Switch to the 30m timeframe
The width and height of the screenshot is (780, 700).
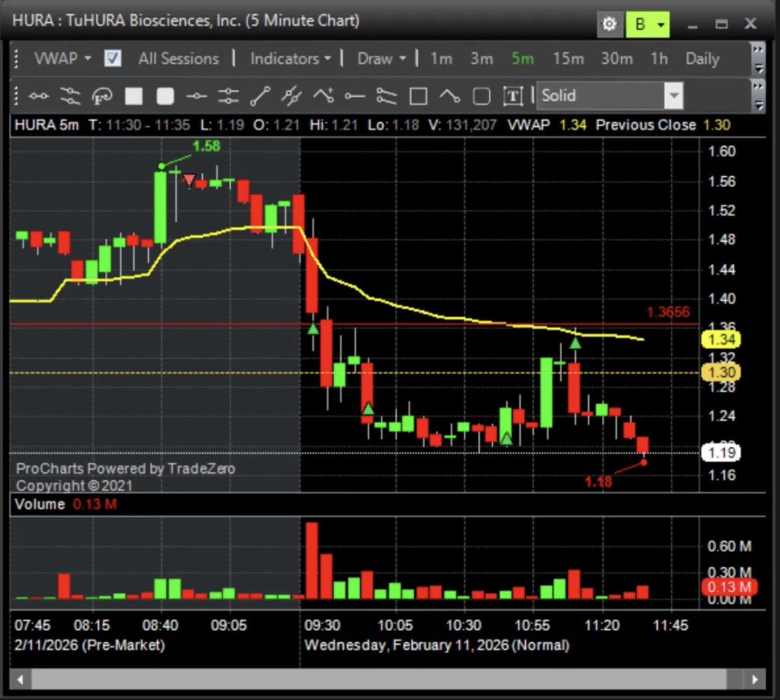pyautogui.click(x=617, y=58)
